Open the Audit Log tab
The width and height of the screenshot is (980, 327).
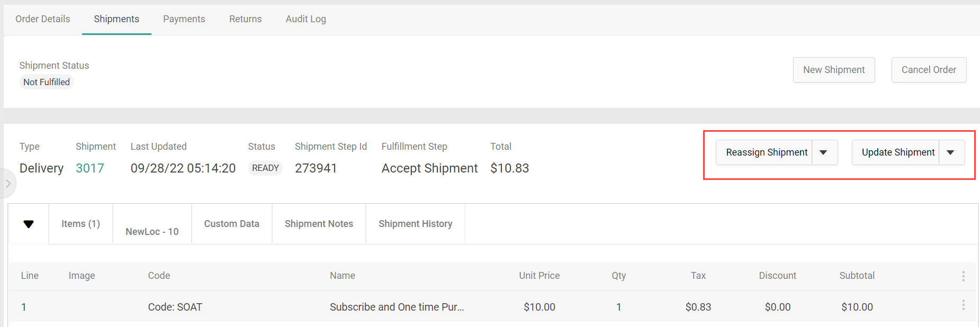pyautogui.click(x=305, y=19)
